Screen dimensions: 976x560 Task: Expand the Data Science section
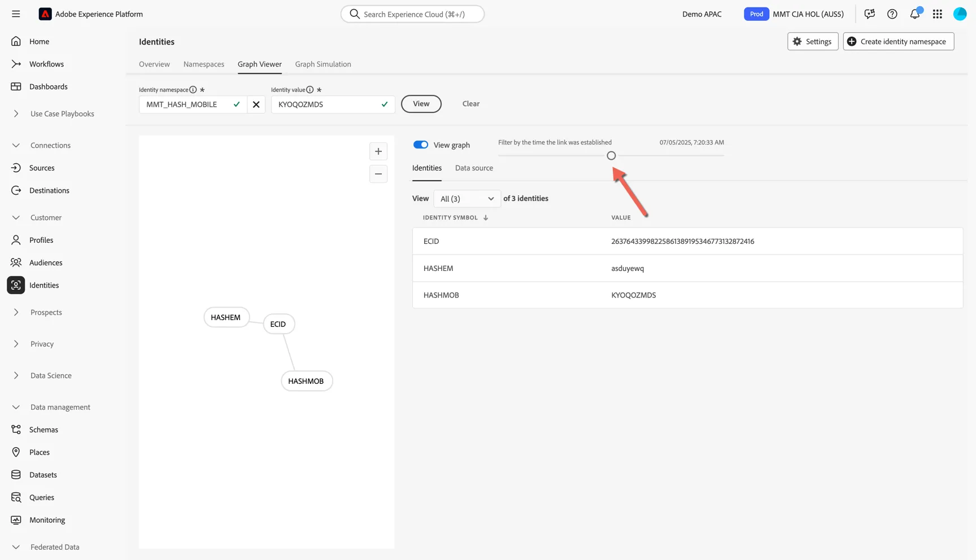pyautogui.click(x=16, y=375)
